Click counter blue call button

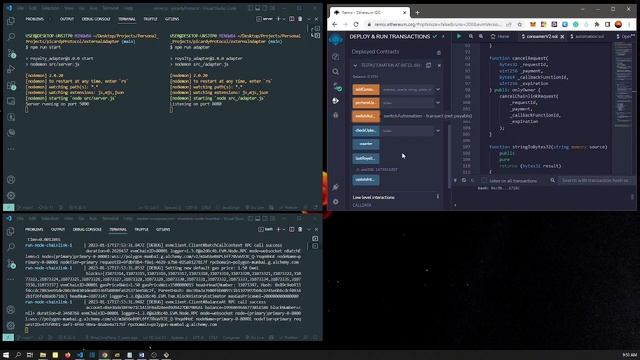tap(366, 144)
